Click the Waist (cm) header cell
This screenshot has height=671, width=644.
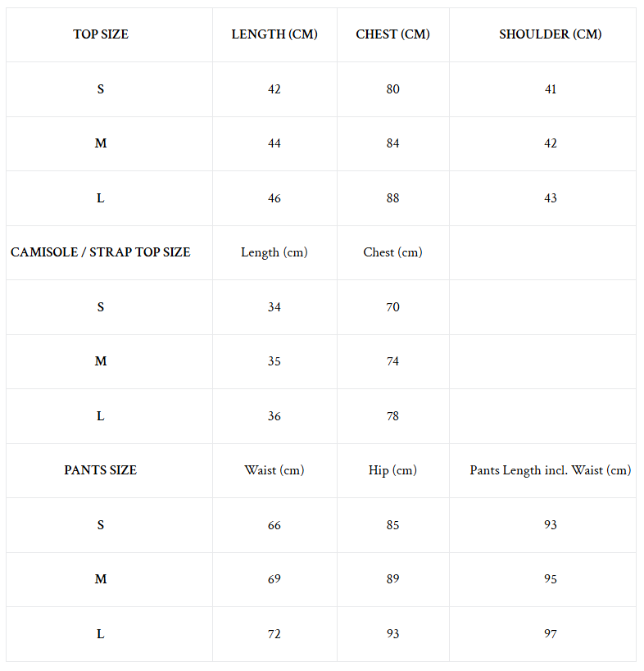[x=274, y=470]
